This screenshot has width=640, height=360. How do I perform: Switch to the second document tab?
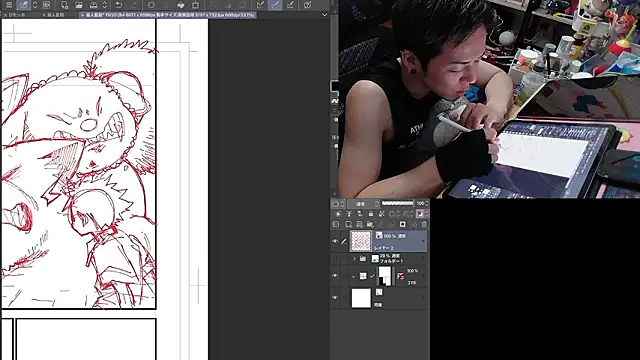(x=56, y=15)
